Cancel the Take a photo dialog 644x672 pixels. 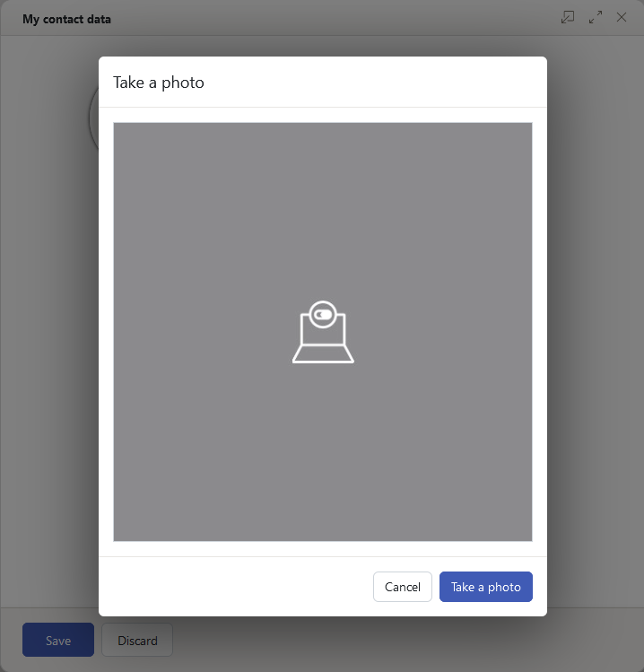[403, 587]
